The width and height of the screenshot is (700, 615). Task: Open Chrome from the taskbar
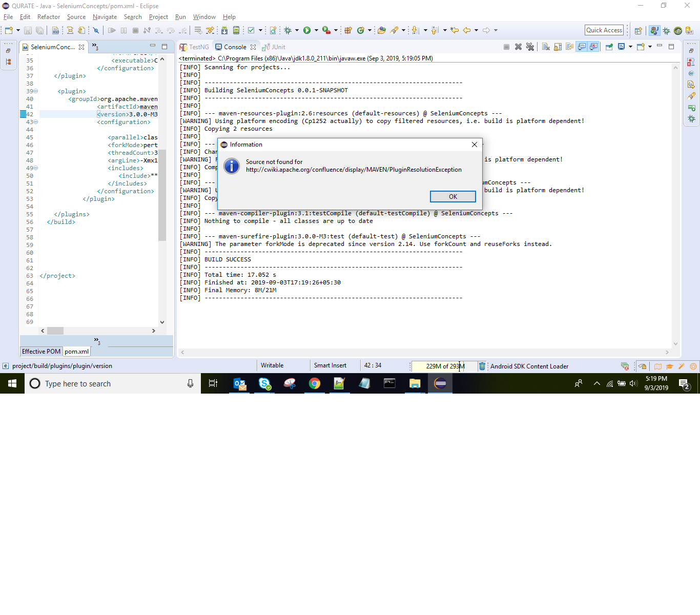[315, 383]
